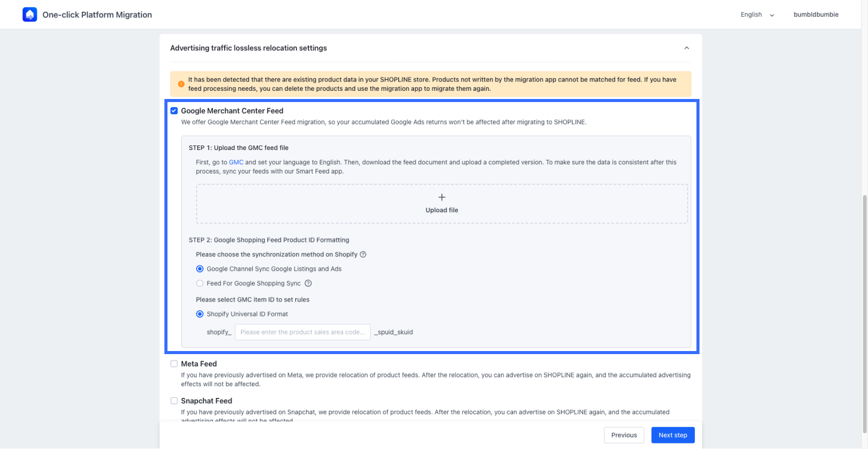Click the plus icon to upload file
The image size is (868, 449).
tap(442, 197)
